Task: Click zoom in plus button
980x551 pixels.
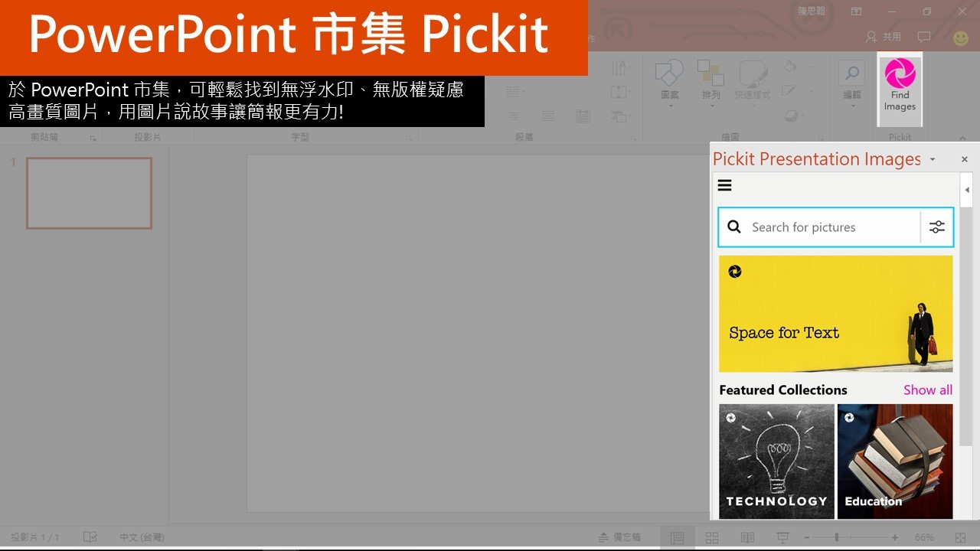Action: click(895, 537)
